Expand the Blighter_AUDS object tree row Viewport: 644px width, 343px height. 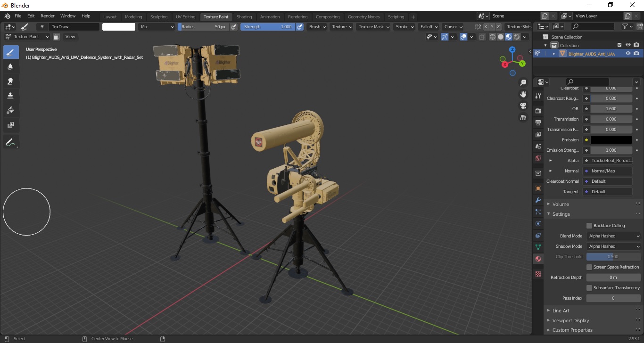(x=554, y=54)
